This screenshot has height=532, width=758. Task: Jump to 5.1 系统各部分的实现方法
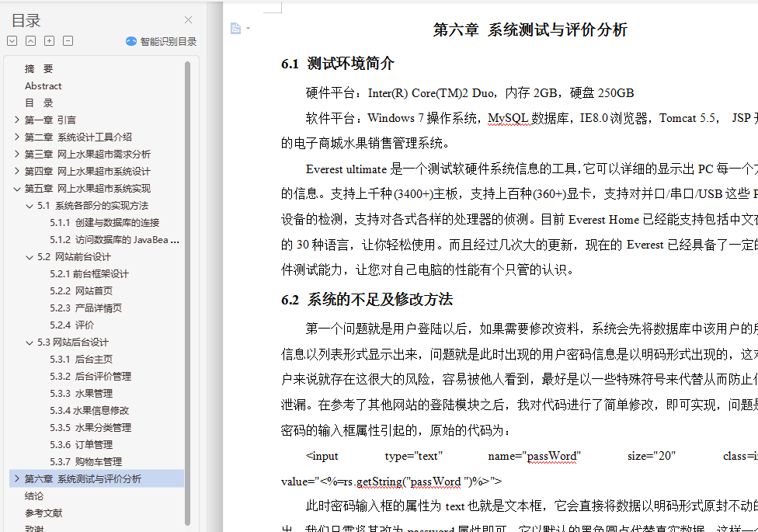[93, 206]
